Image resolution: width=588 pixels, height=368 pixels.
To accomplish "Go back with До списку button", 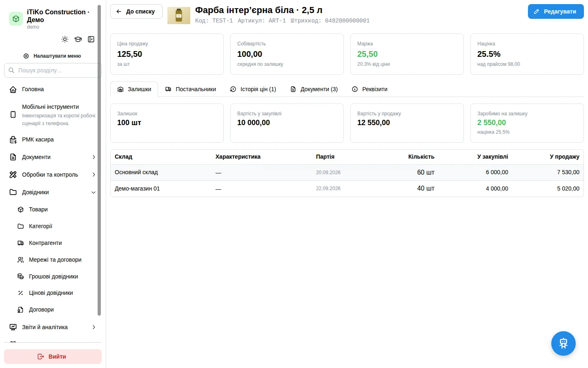I will (136, 11).
